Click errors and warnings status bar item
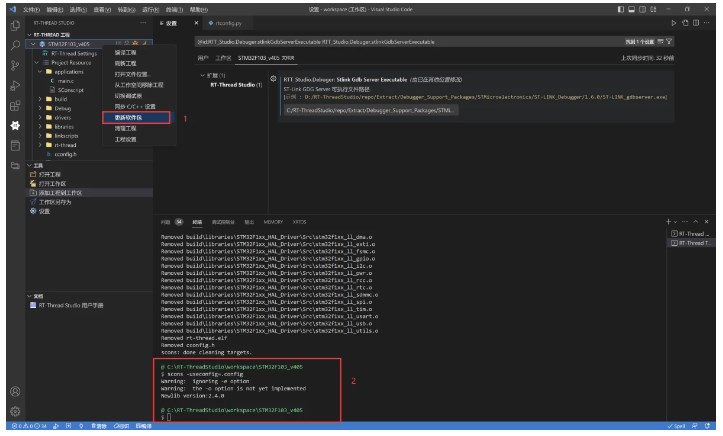Viewport: 723px width, 436px height. [x=29, y=426]
